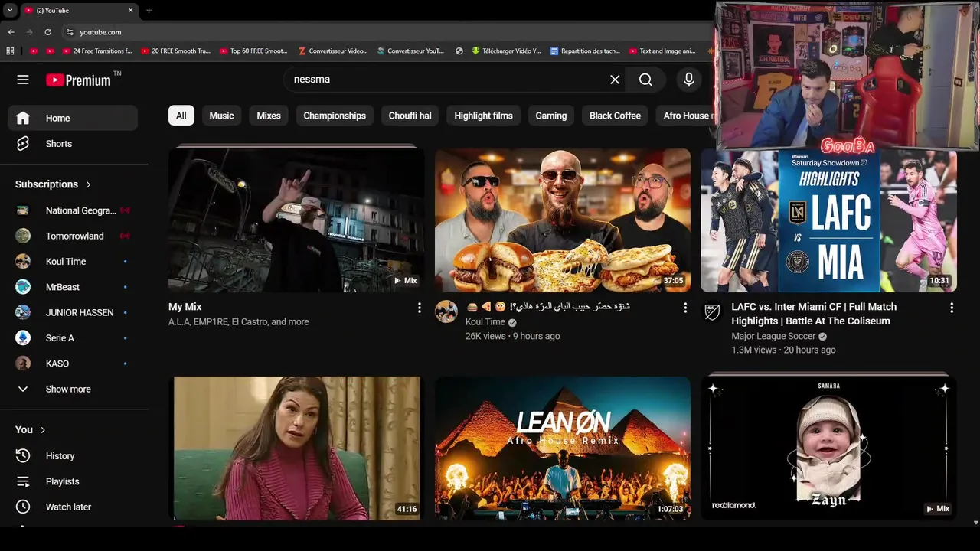Open Watch later in the sidebar
Image resolution: width=980 pixels, height=551 pixels.
(73, 507)
